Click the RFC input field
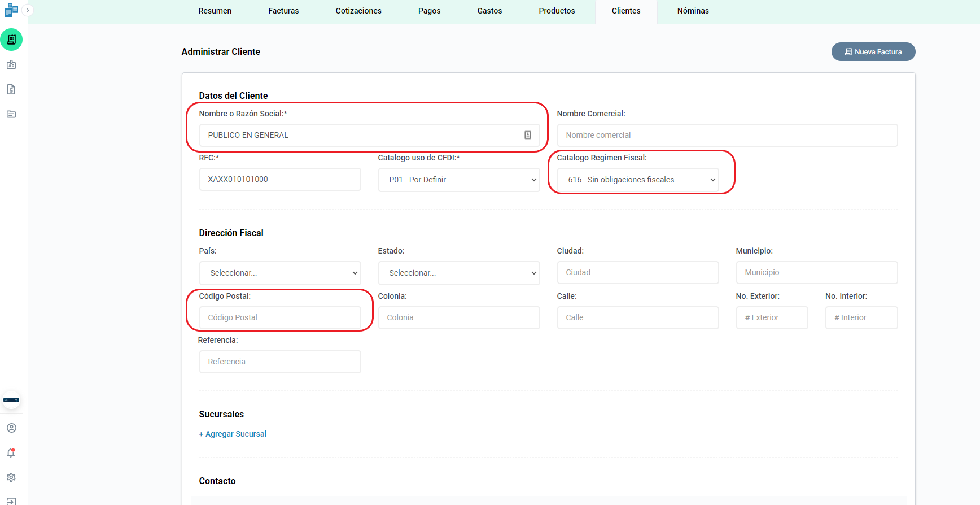Viewport: 980px width, 505px height. (280, 179)
